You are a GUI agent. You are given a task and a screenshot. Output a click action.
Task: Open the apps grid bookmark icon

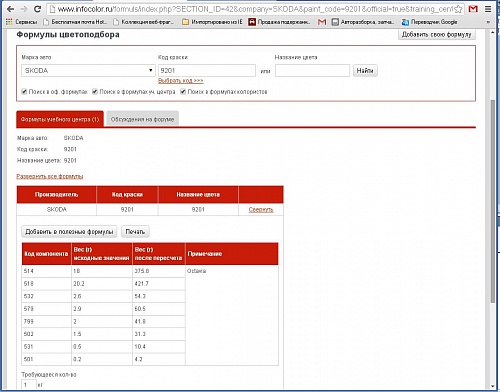point(9,22)
